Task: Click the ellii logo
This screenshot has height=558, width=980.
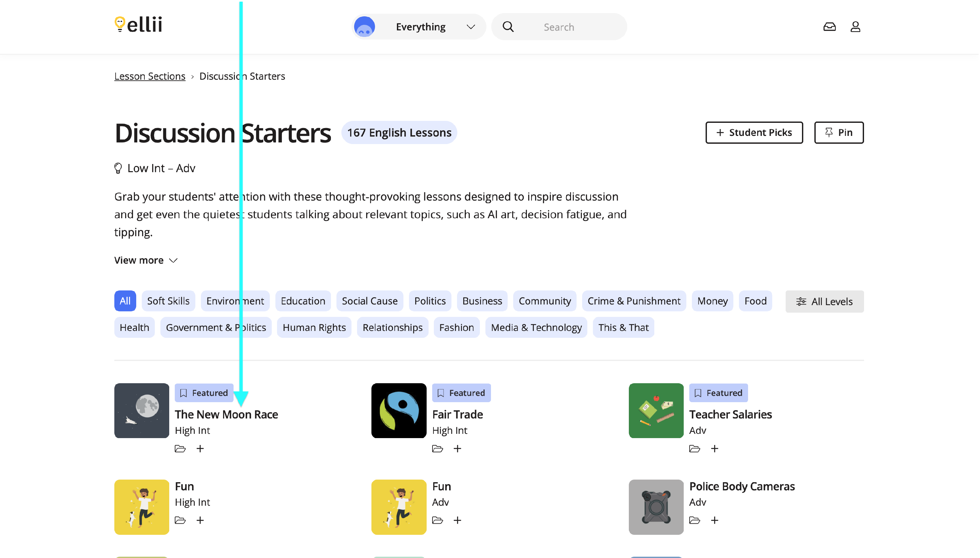Action: point(138,25)
